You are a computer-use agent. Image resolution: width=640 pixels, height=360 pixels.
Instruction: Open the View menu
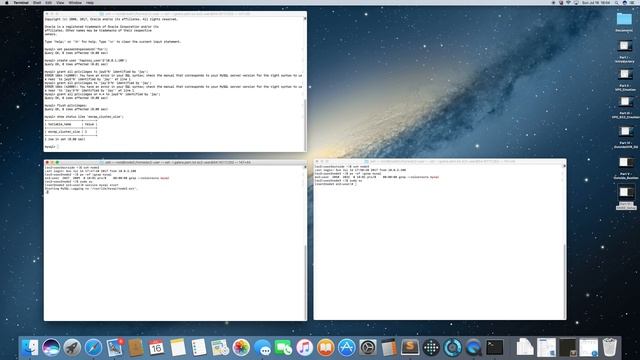coord(60,2)
